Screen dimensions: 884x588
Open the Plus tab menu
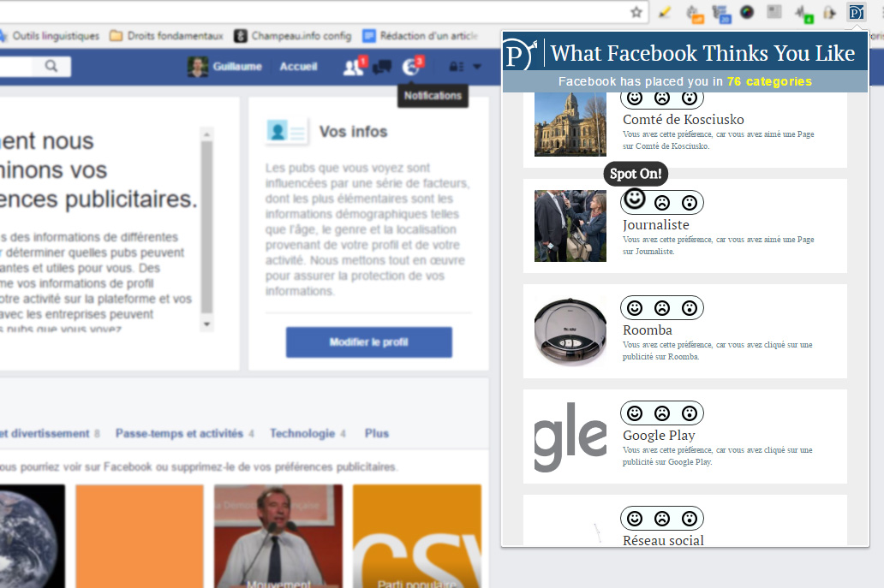coord(377,433)
